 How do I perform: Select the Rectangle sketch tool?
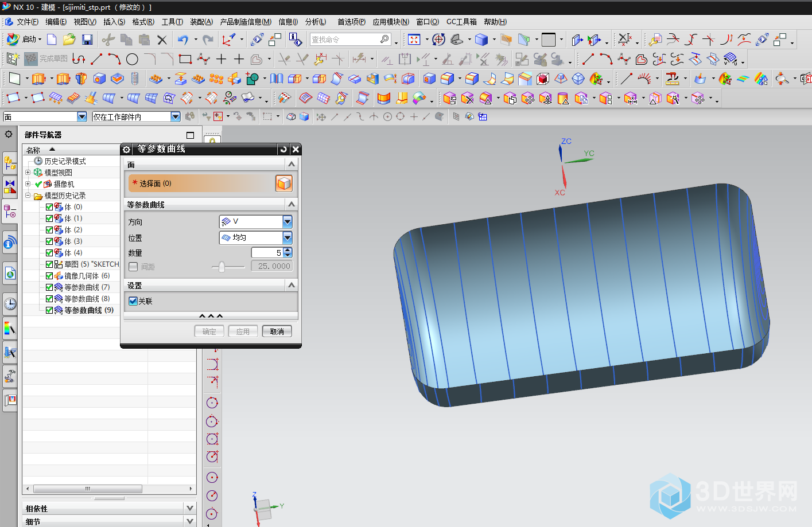(185, 59)
